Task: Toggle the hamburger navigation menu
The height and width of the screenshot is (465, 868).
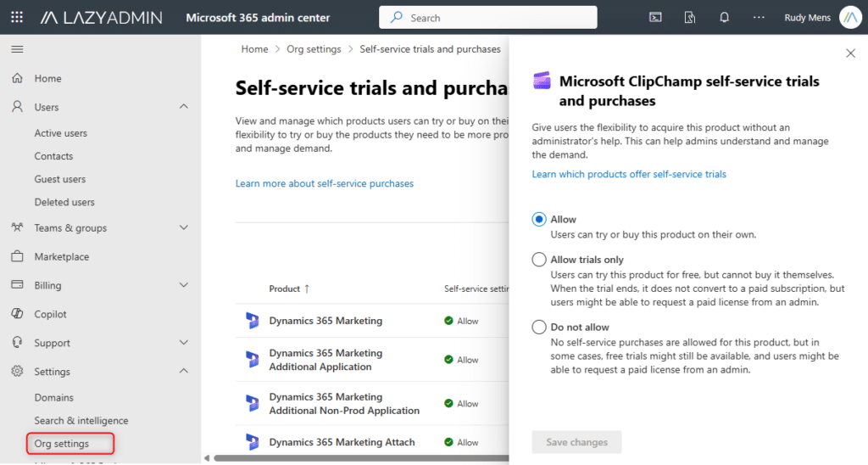Action: click(17, 49)
